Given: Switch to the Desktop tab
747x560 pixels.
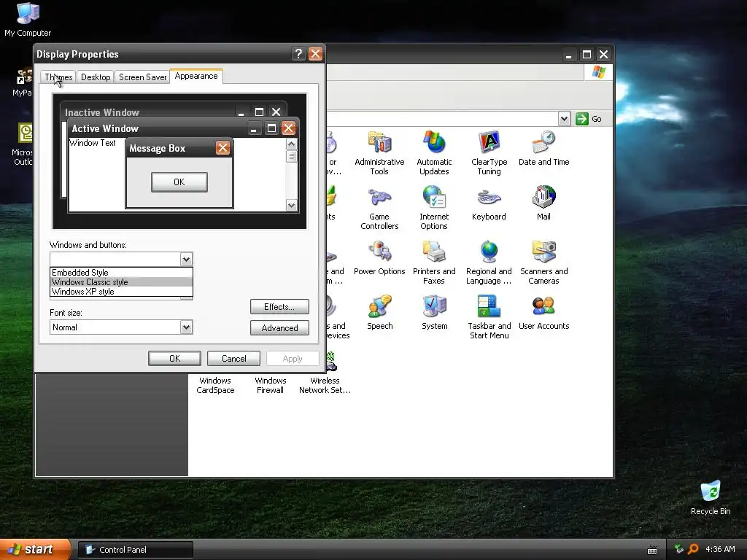Looking at the screenshot, I should [x=96, y=77].
